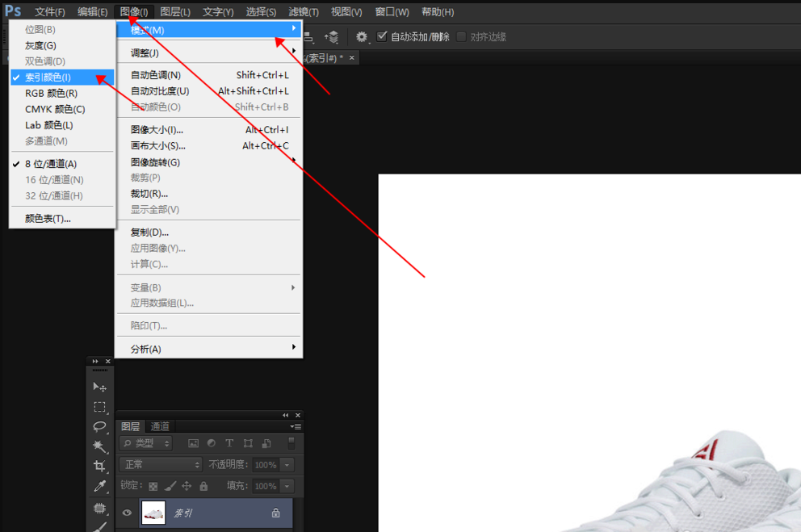Click the path arrangement stack icon

pyautogui.click(x=332, y=37)
